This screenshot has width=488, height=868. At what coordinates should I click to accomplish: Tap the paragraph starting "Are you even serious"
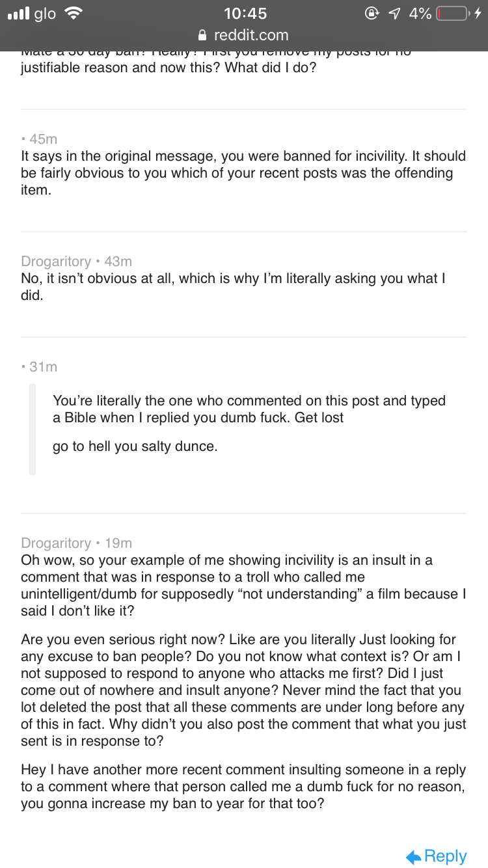click(x=243, y=690)
